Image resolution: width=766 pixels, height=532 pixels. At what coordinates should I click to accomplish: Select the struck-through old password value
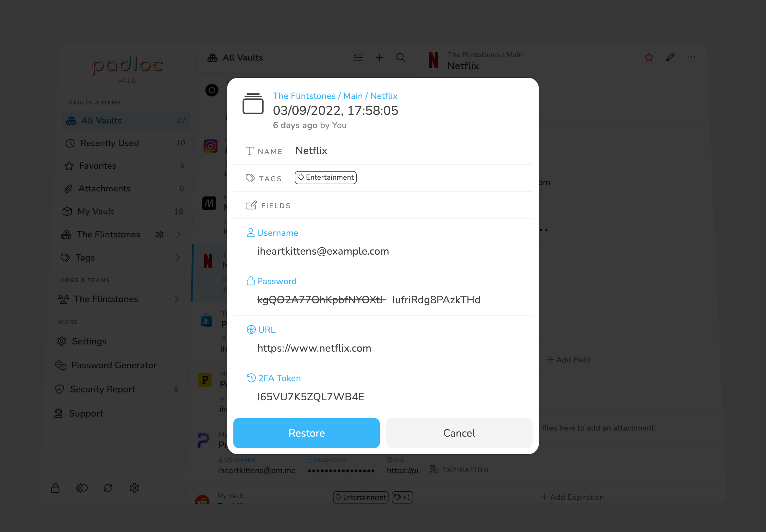(x=321, y=300)
